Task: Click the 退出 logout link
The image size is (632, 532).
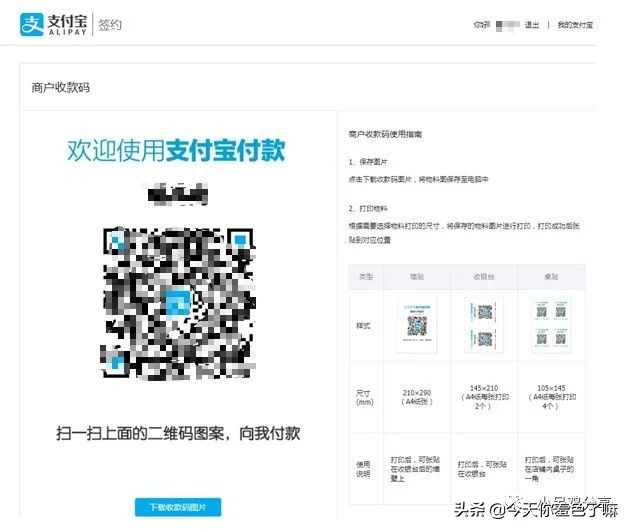Action: 532,25
